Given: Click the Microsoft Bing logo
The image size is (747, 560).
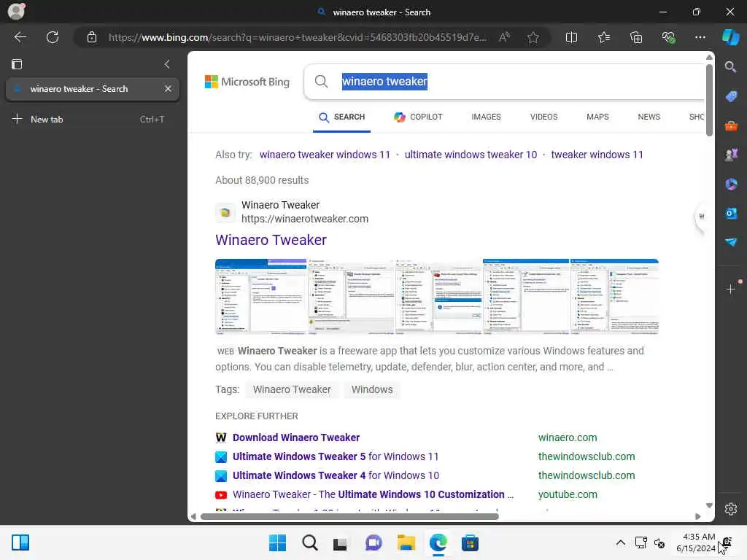Looking at the screenshot, I should pyautogui.click(x=247, y=82).
